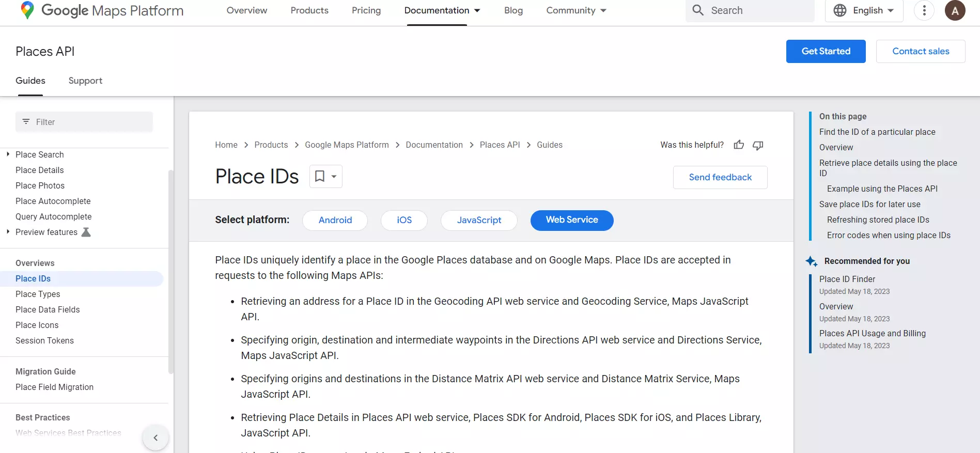Screen dimensions: 980x453
Task: Click the Get Started button
Action: tap(826, 51)
